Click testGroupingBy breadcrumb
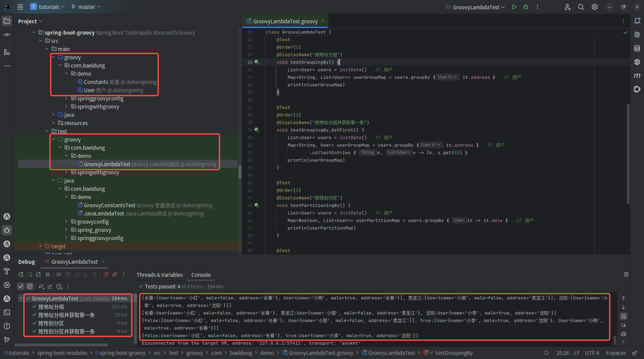 click(x=454, y=353)
